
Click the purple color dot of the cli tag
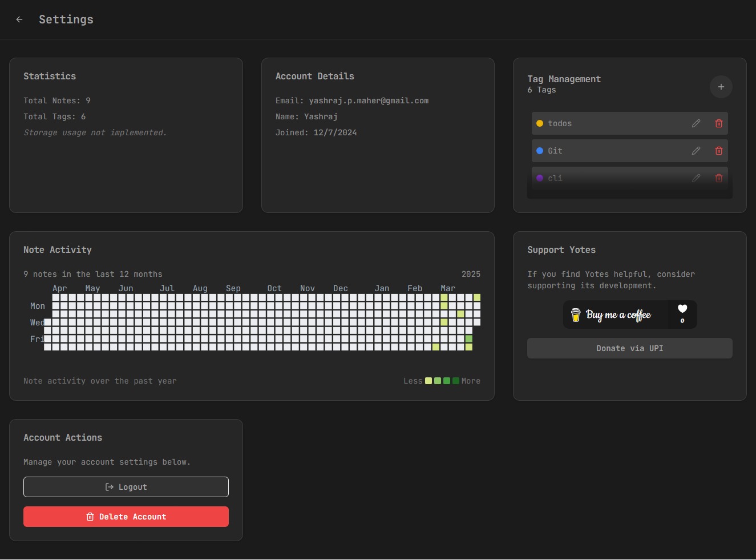click(x=540, y=178)
